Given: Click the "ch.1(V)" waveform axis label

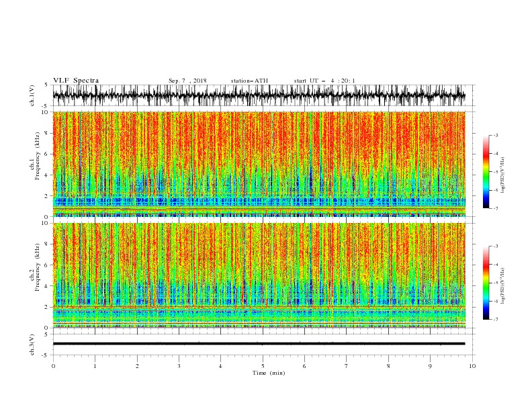Looking at the screenshot, I should (32, 95).
